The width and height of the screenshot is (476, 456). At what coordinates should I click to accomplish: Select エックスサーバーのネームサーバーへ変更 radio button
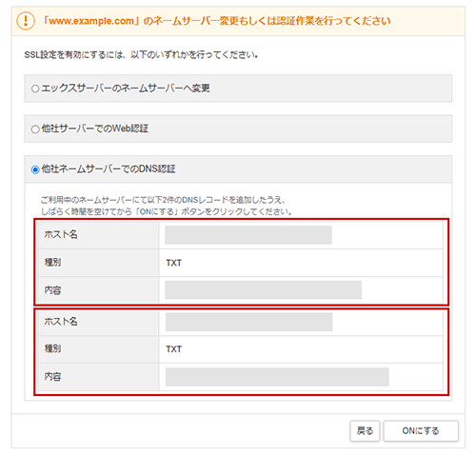(35, 89)
